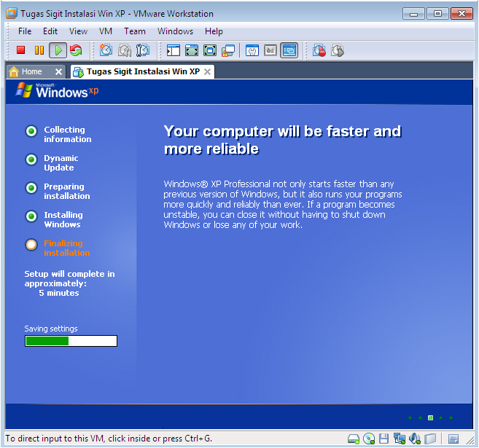
Task: Click the '5 minutes' remaining time text
Action: click(x=58, y=293)
